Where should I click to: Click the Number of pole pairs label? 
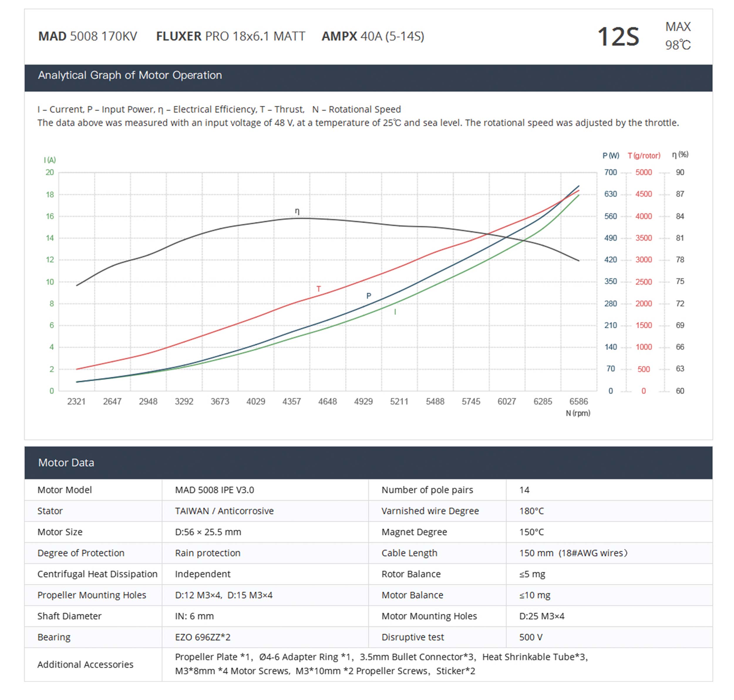click(x=427, y=490)
